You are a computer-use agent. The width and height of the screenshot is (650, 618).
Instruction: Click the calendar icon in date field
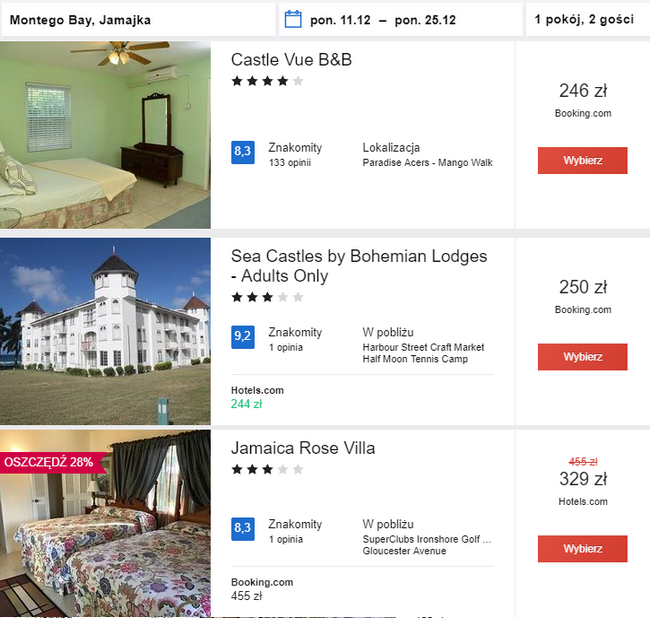293,19
